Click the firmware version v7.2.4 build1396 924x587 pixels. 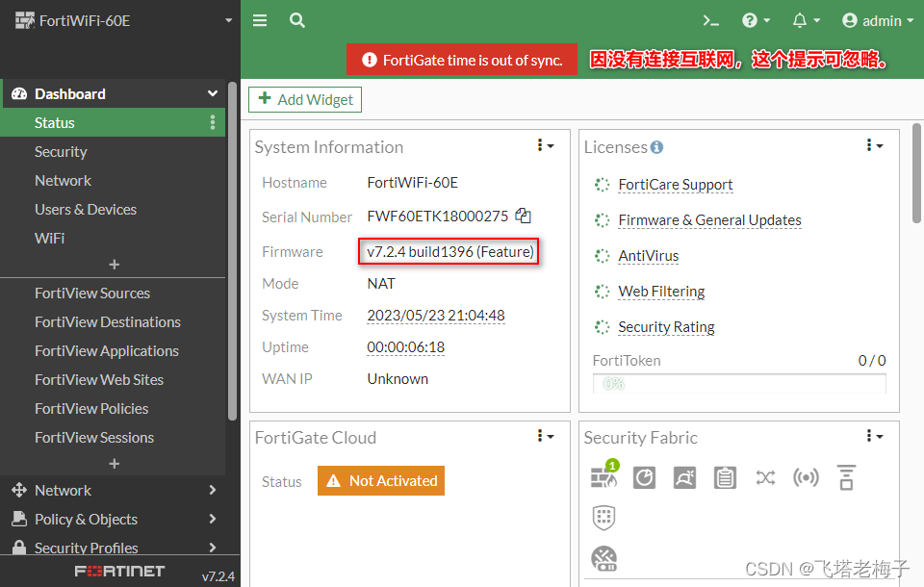tap(449, 252)
